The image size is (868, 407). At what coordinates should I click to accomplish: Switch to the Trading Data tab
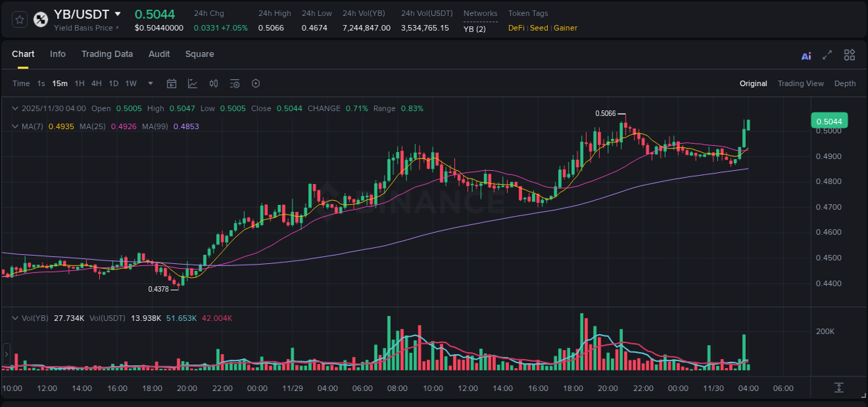[107, 53]
